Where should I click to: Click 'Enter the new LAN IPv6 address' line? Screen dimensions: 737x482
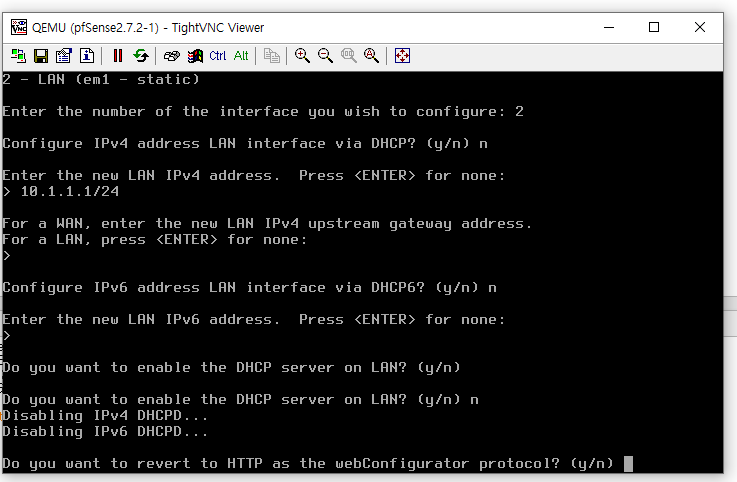254,320
